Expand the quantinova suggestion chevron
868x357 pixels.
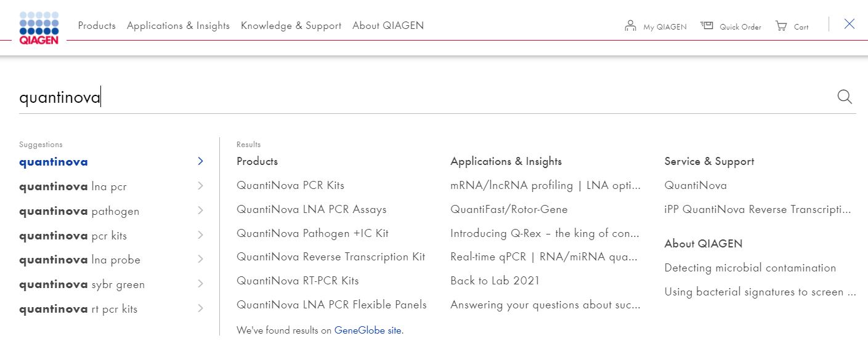tap(200, 161)
